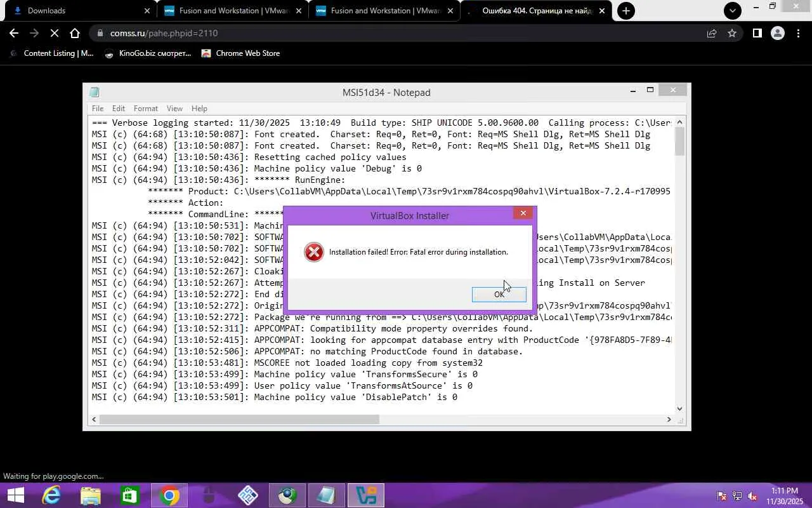The image size is (812, 508).
Task: Click Notepad's vertical scrollbar down arrow
Action: [680, 409]
